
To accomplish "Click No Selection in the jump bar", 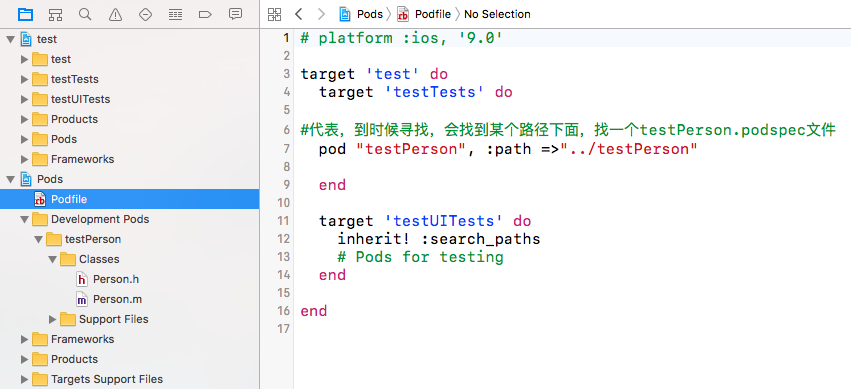I will coord(497,14).
